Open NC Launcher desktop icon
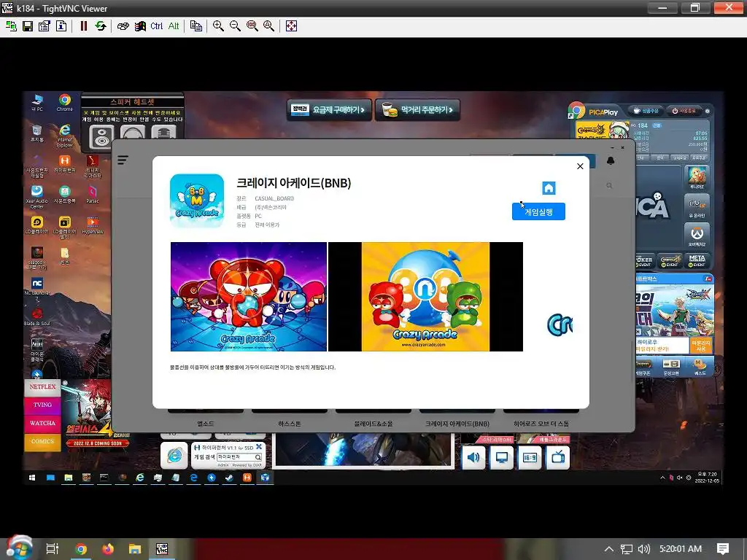The width and height of the screenshot is (747, 560). pos(36,289)
